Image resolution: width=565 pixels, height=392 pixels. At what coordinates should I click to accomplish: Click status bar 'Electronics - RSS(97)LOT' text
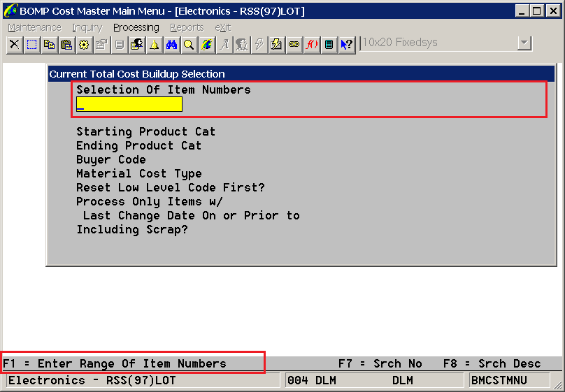click(92, 380)
